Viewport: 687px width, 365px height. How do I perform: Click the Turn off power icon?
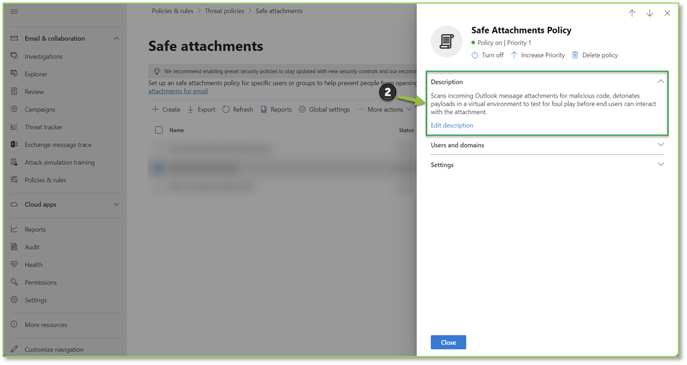(475, 55)
